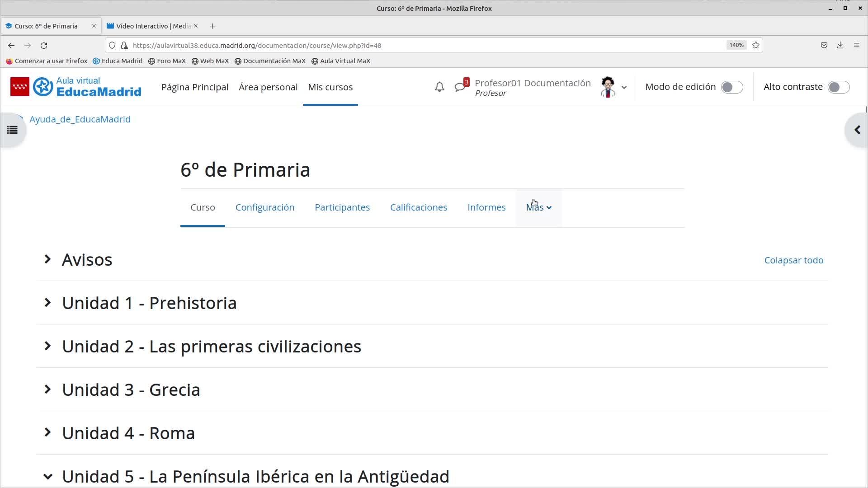This screenshot has width=868, height=488.
Task: Open messages chat bubble icon
Action: pos(460,87)
